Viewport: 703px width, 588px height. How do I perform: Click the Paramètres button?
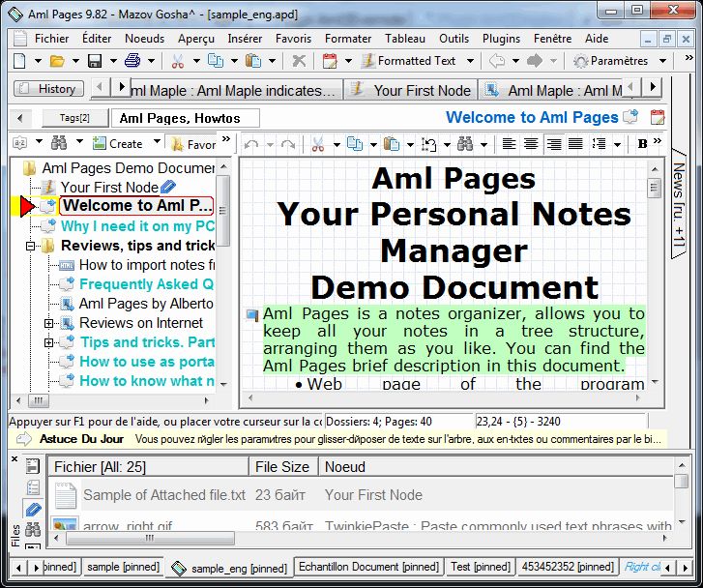coord(611,61)
